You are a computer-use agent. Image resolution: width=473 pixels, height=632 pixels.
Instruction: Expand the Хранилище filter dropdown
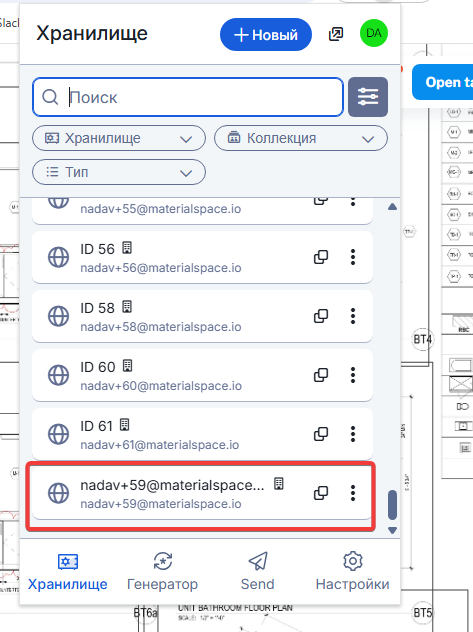click(x=119, y=138)
